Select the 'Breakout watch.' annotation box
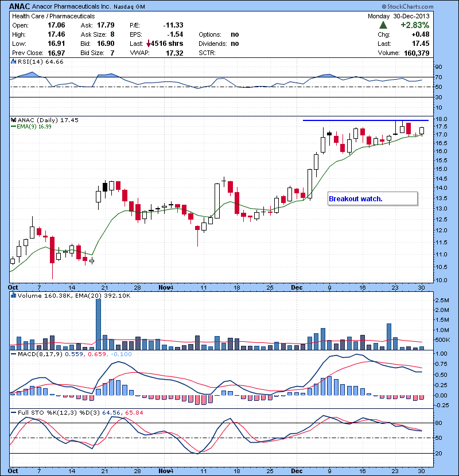This screenshot has width=459, height=476. point(373,199)
